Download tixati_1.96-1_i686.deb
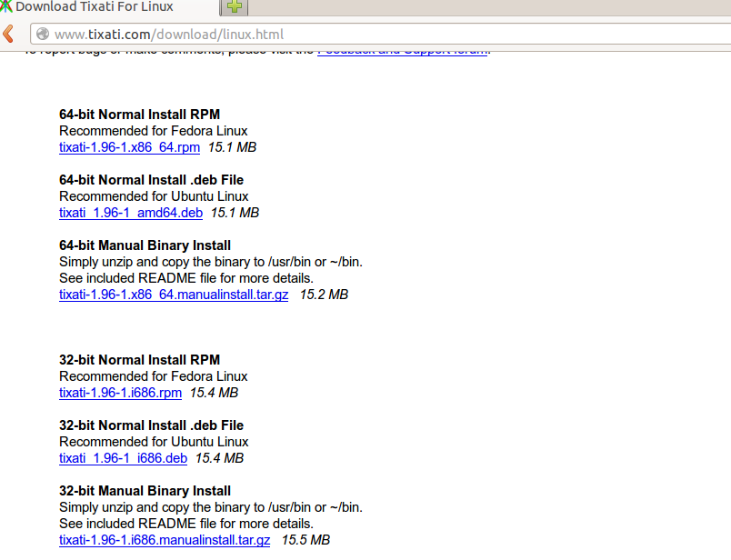The width and height of the screenshot is (731, 560). pos(123,458)
